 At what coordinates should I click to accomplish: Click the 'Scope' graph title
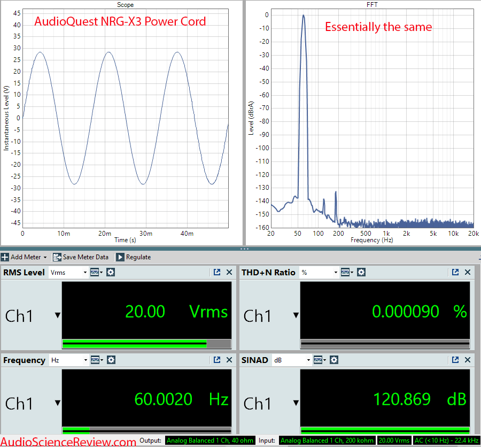[125, 5]
